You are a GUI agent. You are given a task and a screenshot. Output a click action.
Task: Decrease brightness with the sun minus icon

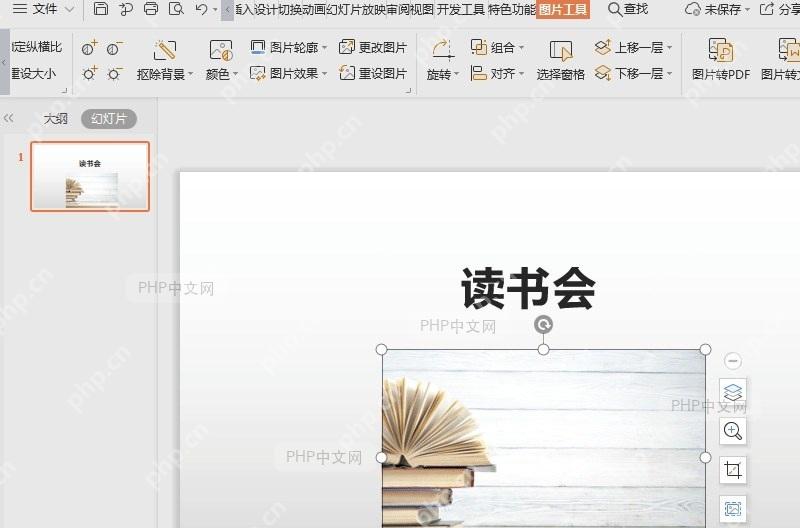[114, 73]
